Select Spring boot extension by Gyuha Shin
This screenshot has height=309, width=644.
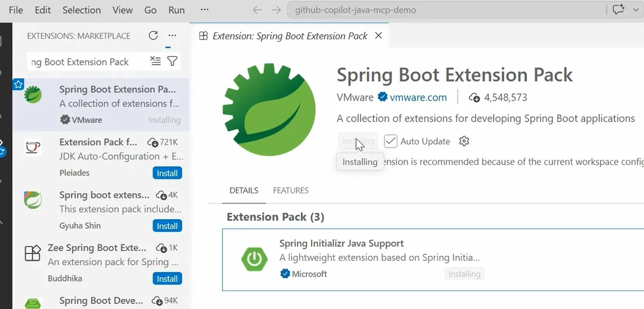point(101,210)
